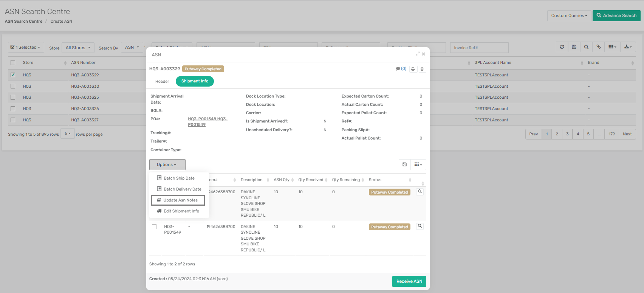This screenshot has width=644, height=293.
Task: Click the Invoice Ref# input field
Action: [479, 48]
